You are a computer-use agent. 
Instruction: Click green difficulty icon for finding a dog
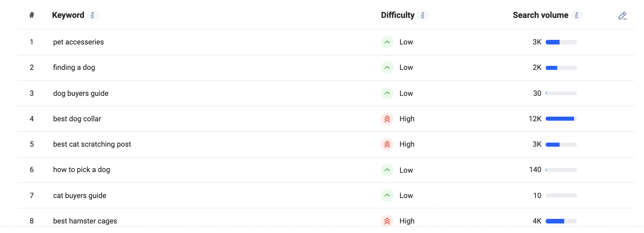click(387, 68)
